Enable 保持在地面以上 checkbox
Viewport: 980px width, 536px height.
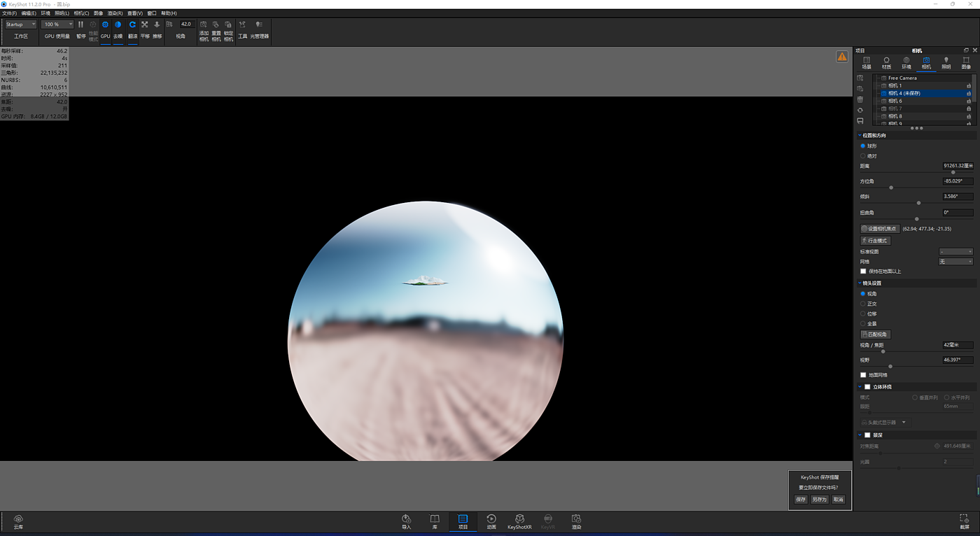click(863, 271)
